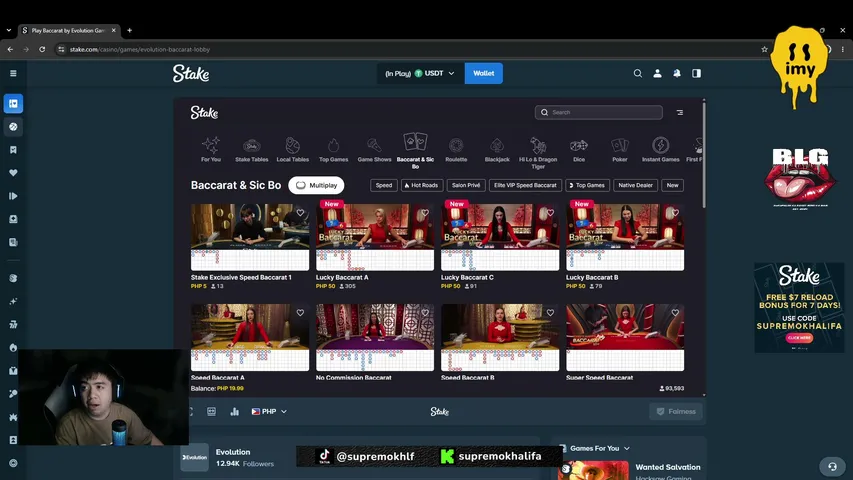
Task: Select the Roulette category icon
Action: [456, 145]
